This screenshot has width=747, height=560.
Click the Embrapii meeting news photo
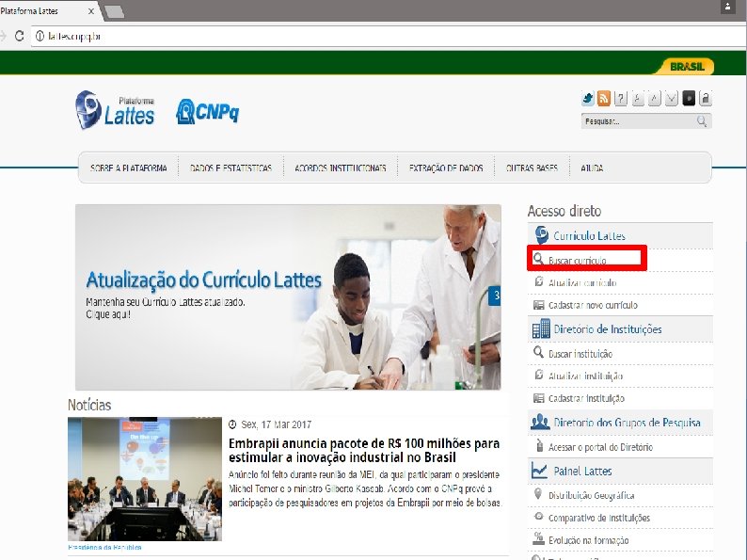pyautogui.click(x=145, y=478)
